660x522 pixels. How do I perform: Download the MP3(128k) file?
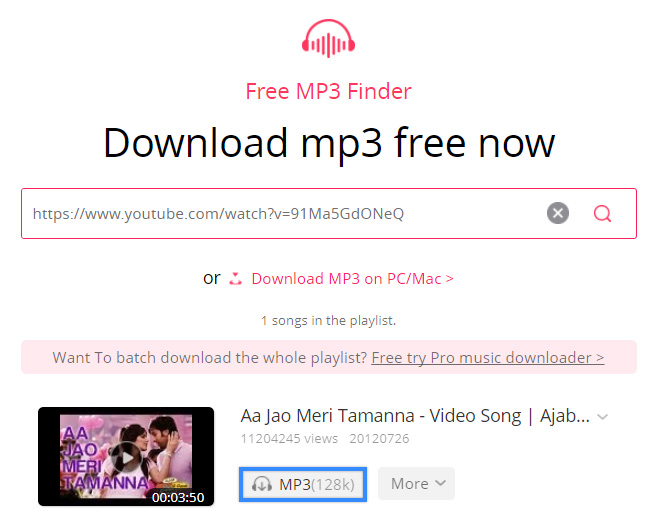point(303,485)
